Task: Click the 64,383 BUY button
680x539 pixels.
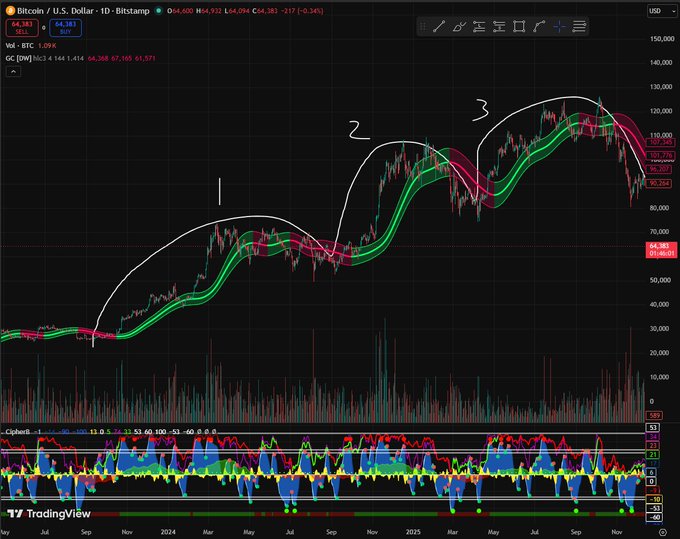Action: click(x=65, y=28)
